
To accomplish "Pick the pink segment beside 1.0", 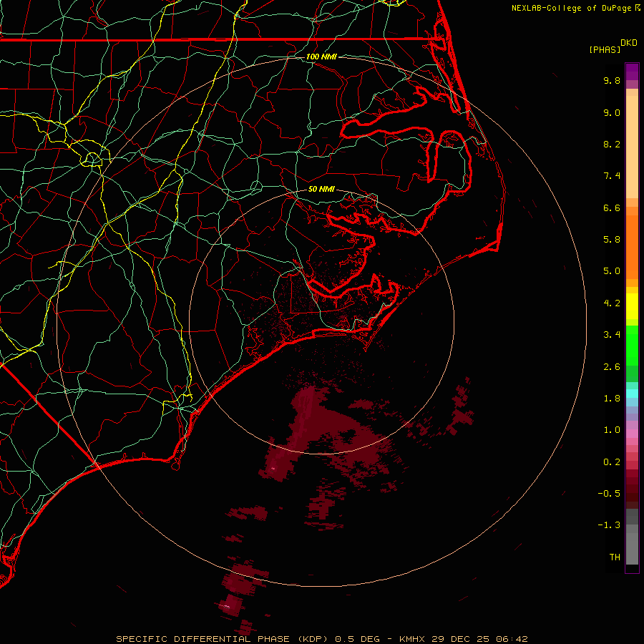I will coord(632,434).
